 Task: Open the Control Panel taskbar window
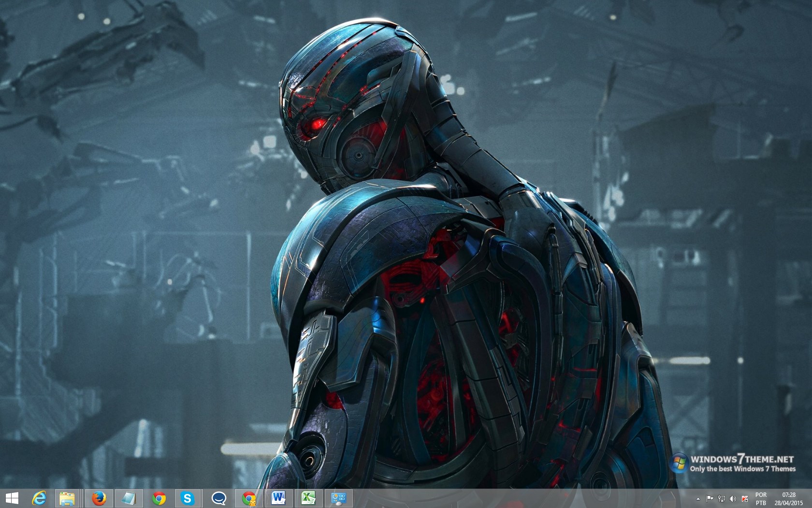pos(338,498)
